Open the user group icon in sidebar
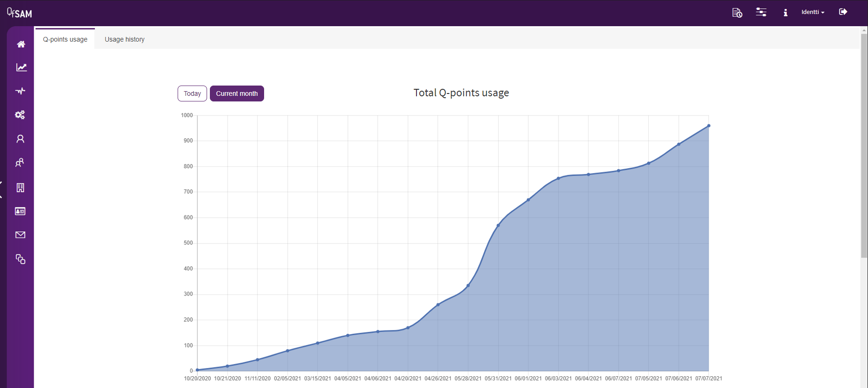 [x=20, y=163]
